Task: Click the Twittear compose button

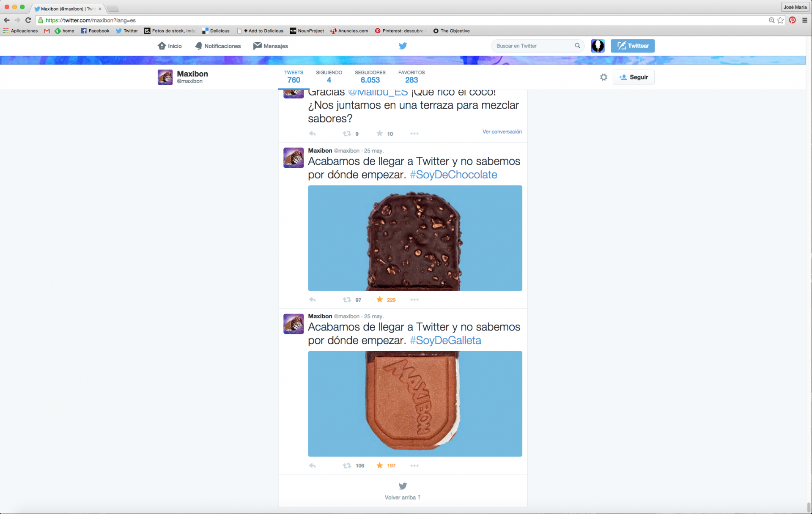Action: [x=632, y=46]
